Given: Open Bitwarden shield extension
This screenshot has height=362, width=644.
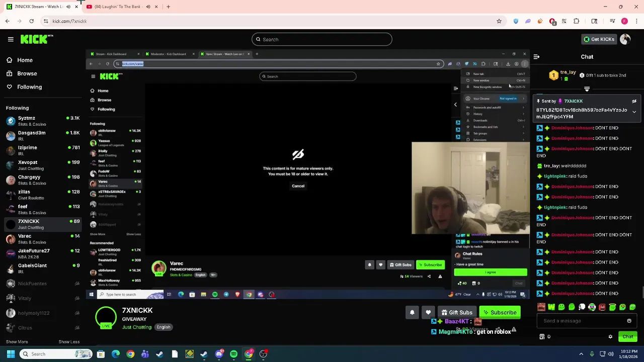Looking at the screenshot, I should [516, 21].
